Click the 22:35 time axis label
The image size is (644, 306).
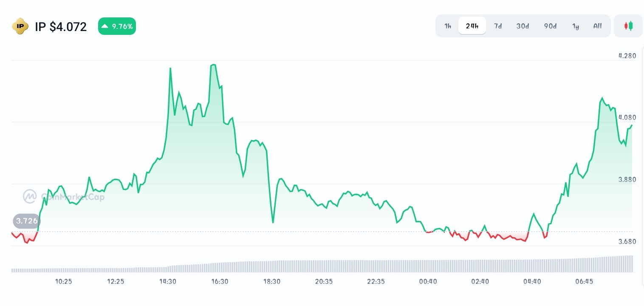tap(376, 281)
